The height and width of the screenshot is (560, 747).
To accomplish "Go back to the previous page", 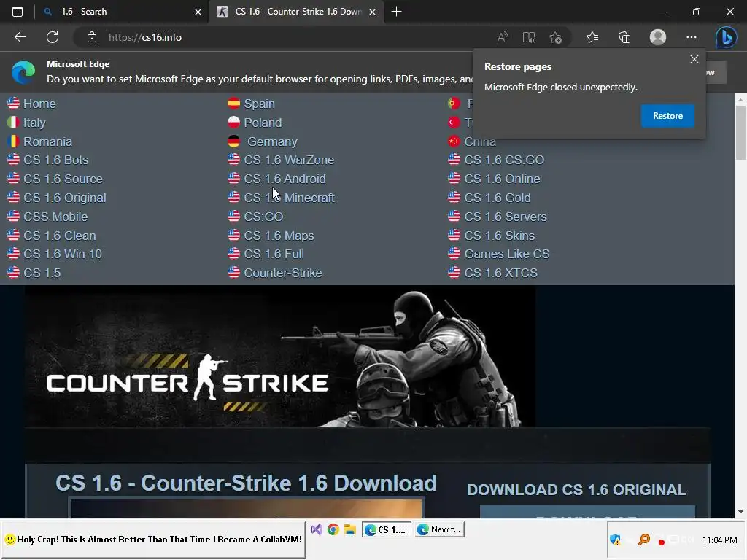I will click(x=20, y=37).
